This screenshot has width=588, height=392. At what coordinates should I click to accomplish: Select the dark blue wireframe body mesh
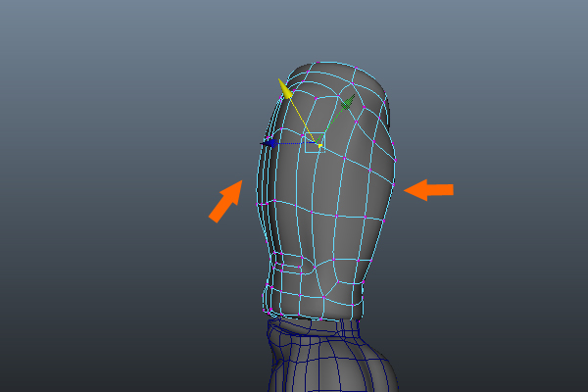(x=332, y=357)
